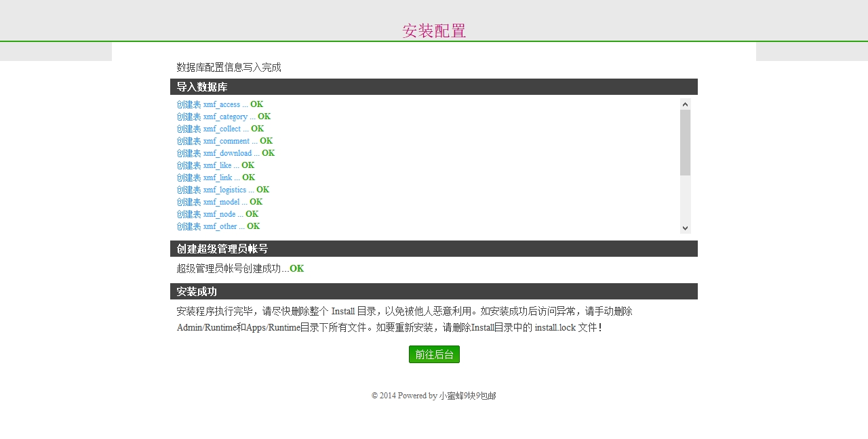
Task: Click the 数据库配置信息写入完成 message
Action: (229, 67)
